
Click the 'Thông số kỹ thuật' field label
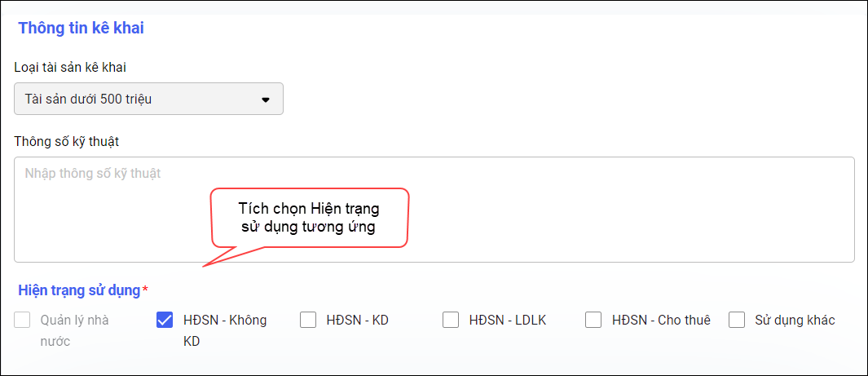click(x=67, y=141)
